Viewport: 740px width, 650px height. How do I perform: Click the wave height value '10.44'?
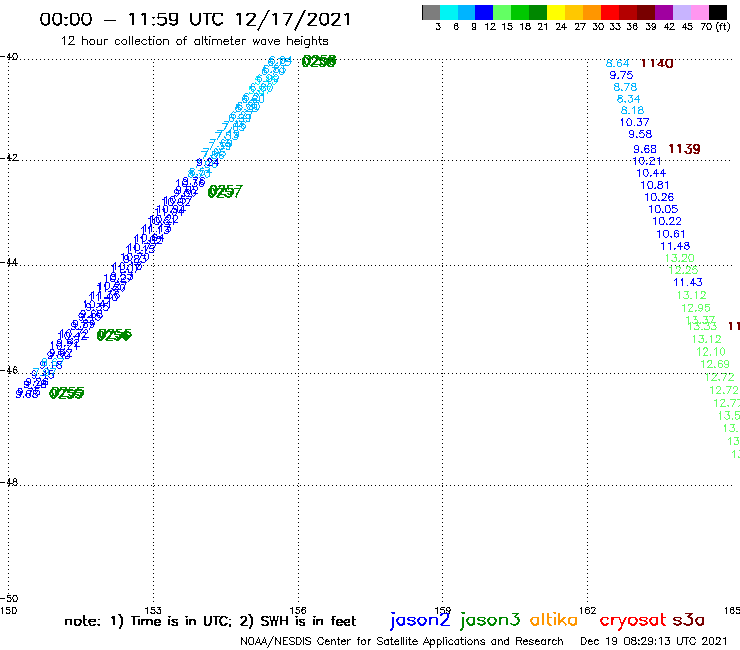pos(651,173)
